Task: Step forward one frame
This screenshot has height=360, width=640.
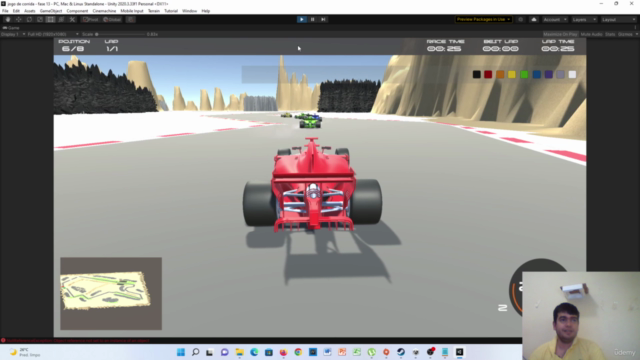Action: pos(323,19)
